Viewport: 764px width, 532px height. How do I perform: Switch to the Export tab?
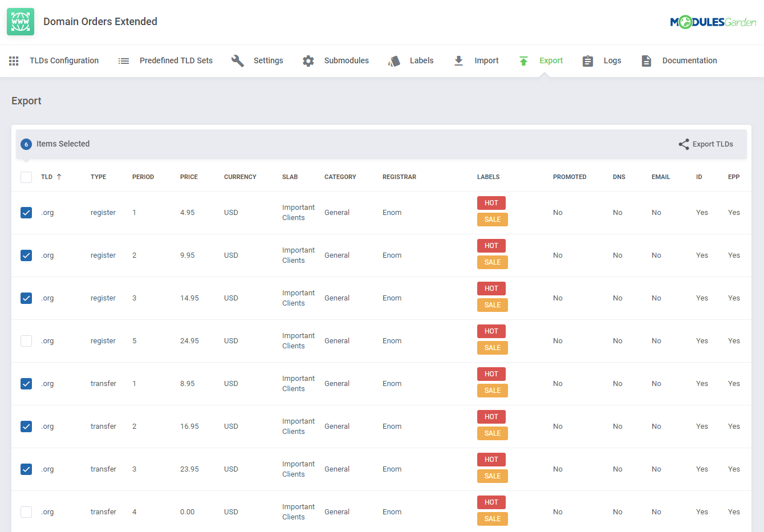point(551,60)
